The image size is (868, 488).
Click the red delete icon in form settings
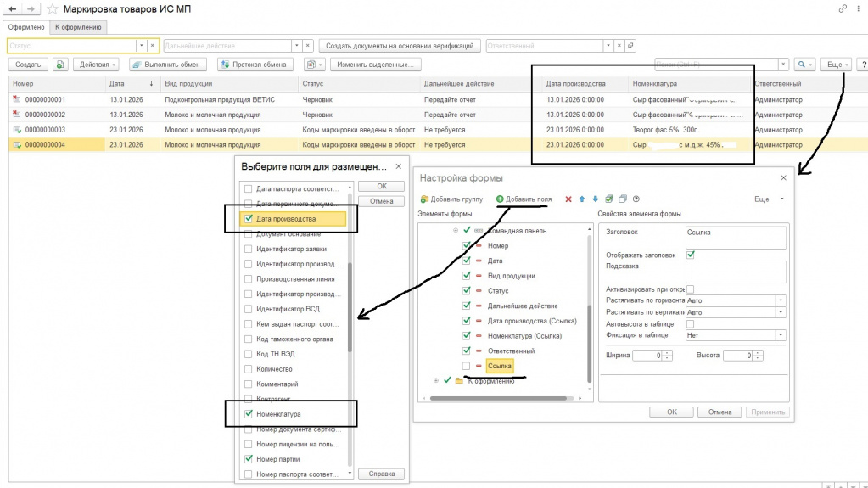[568, 199]
